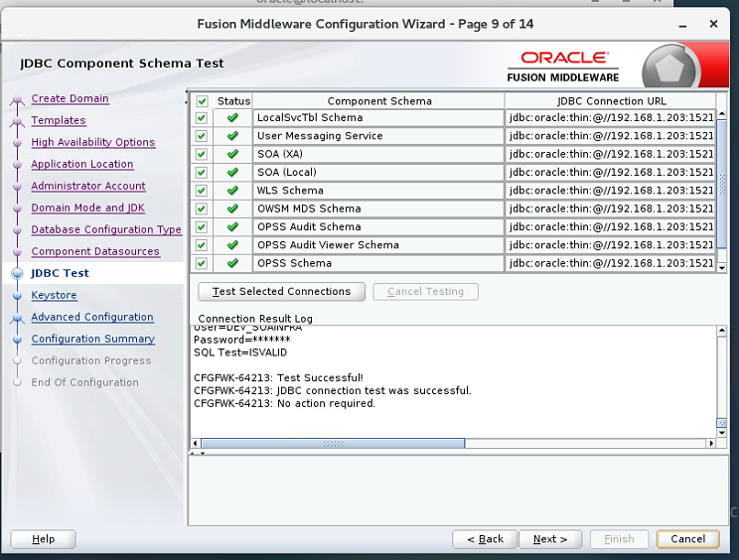This screenshot has width=739, height=560.
Task: Open Advanced Configuration step
Action: (92, 317)
